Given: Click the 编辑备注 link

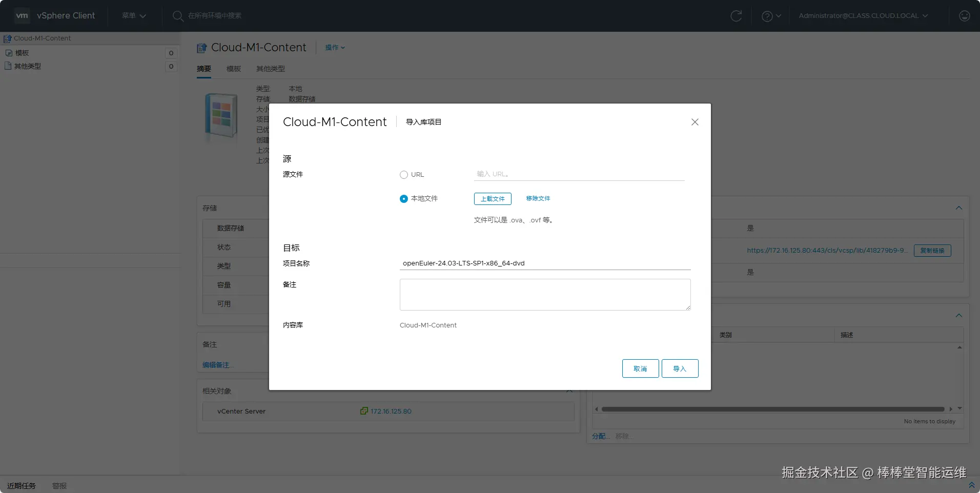Looking at the screenshot, I should click(217, 365).
